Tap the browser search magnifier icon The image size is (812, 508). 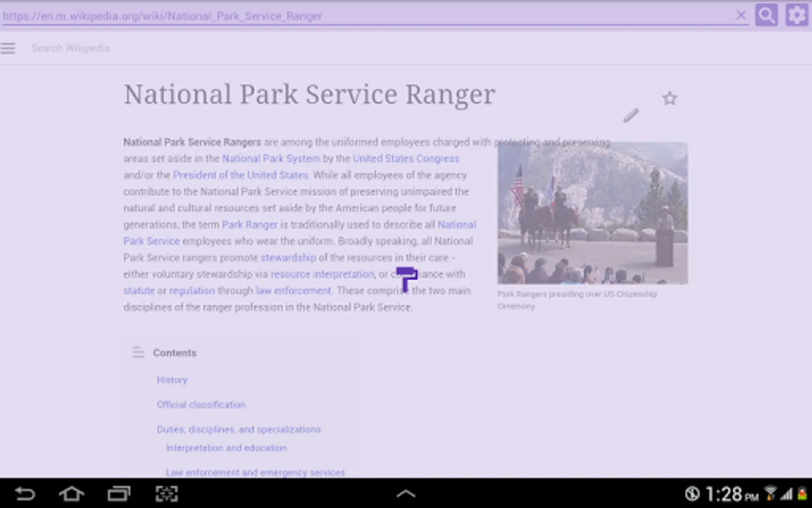click(766, 15)
